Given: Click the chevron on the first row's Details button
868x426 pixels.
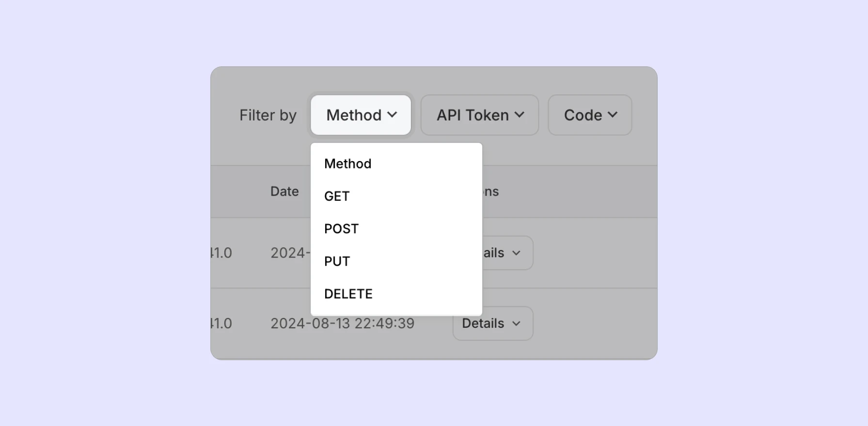Looking at the screenshot, I should click(517, 253).
